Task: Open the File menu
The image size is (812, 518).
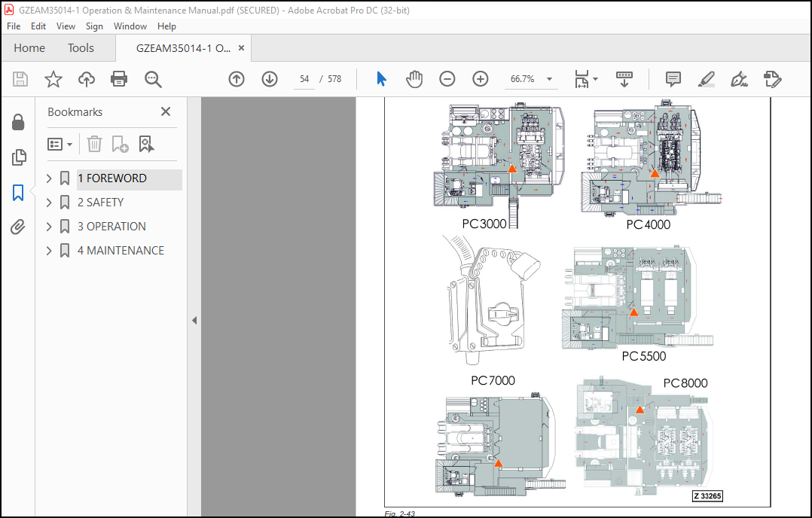Action: 14,26
